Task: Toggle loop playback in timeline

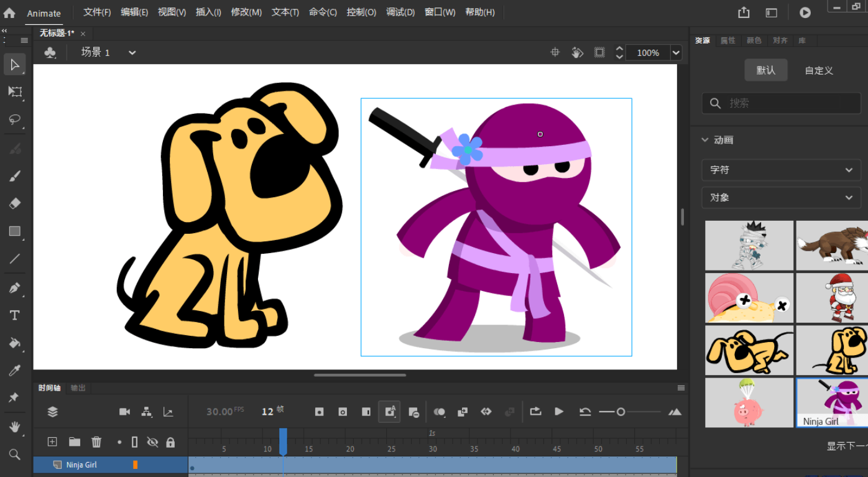Action: point(535,412)
